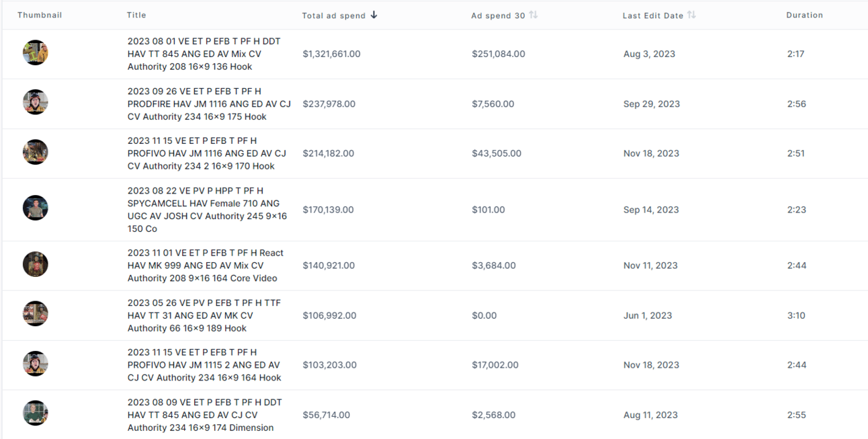Viewport: 868px width, 439px height.
Task: Open thumbnail of $103,203.00 video
Action: (x=35, y=364)
